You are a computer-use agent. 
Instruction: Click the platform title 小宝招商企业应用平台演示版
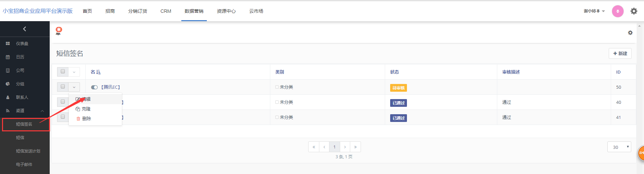coord(38,11)
